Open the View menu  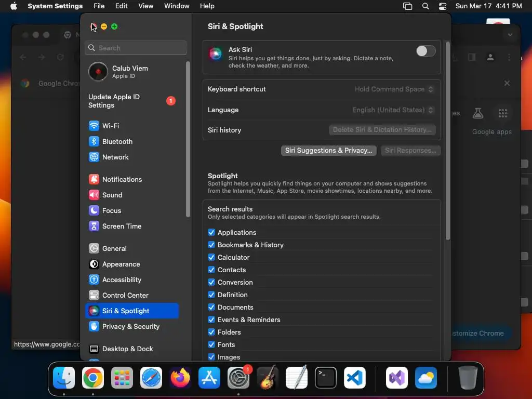146,6
